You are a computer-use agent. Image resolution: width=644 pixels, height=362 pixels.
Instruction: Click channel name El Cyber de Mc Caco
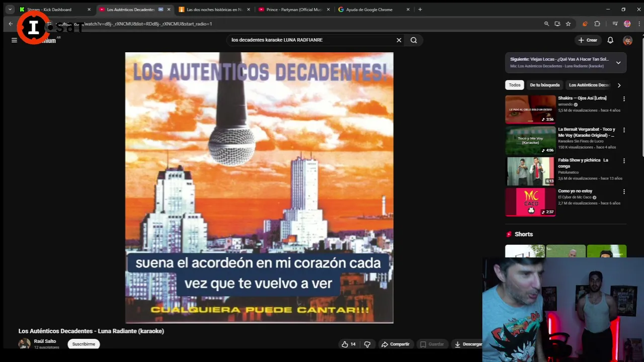click(x=575, y=197)
